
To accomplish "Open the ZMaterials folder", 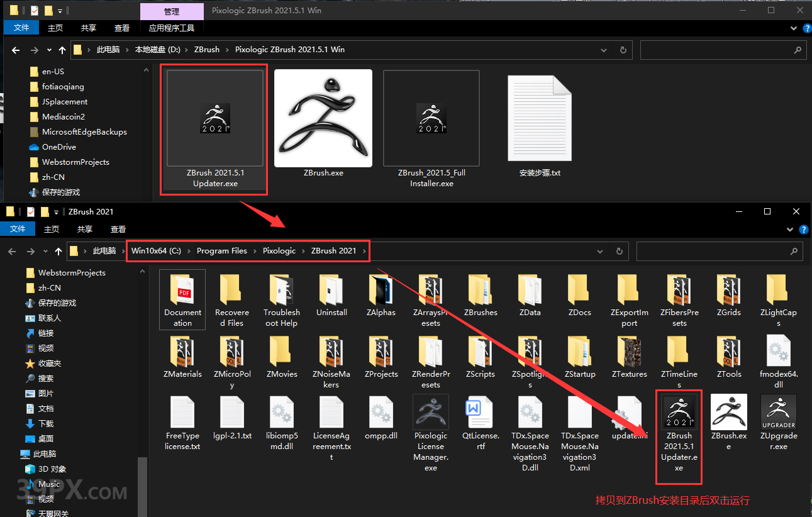I will click(182, 357).
